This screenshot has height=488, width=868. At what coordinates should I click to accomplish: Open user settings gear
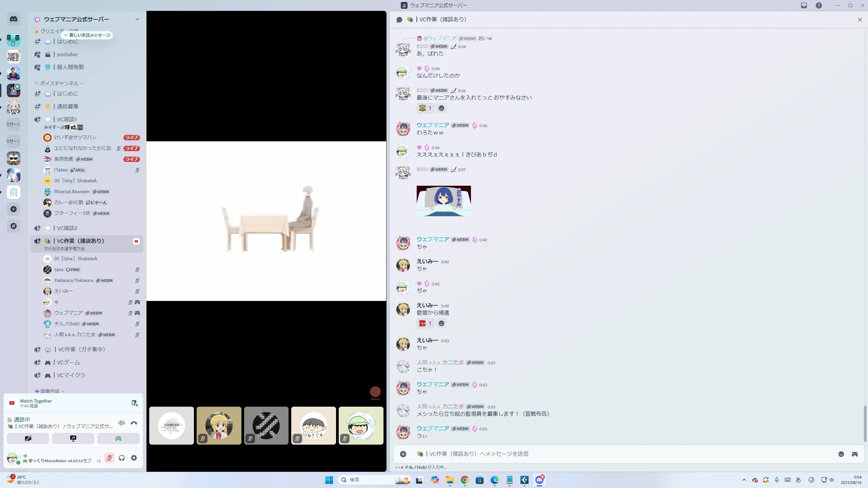coord(134,458)
